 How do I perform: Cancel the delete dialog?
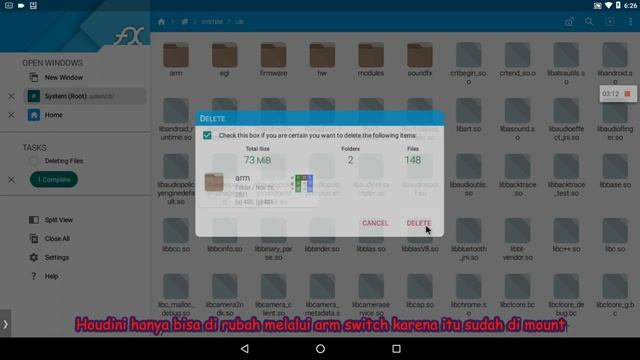[375, 223]
